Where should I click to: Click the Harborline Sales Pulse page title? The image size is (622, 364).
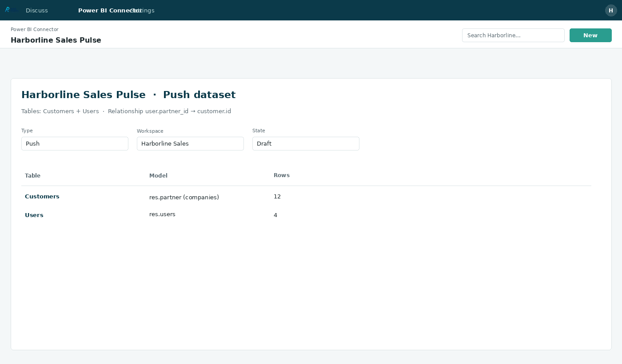click(x=56, y=40)
